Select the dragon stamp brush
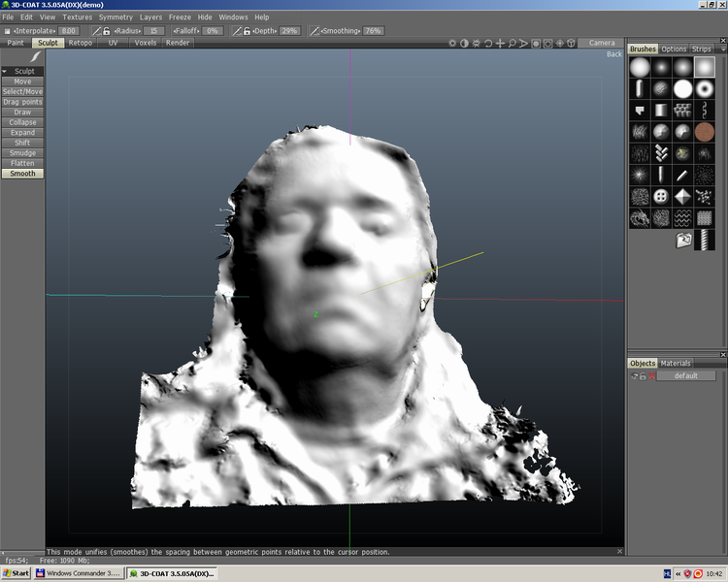 [x=640, y=218]
